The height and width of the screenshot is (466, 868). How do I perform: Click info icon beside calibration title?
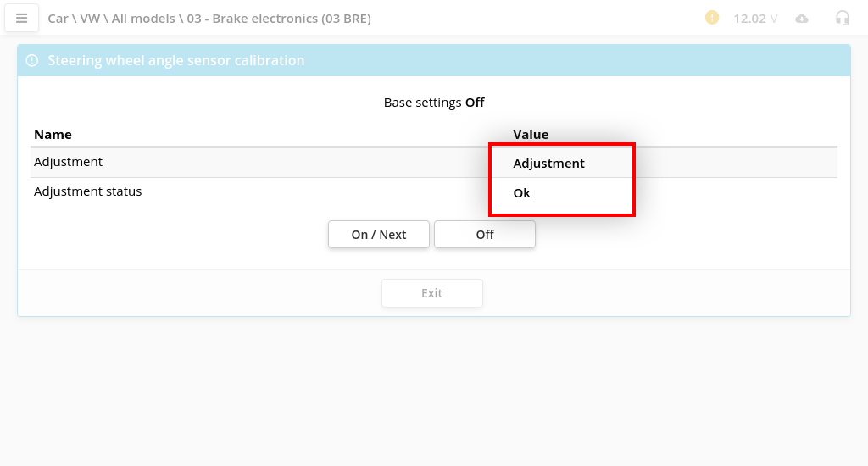click(32, 61)
